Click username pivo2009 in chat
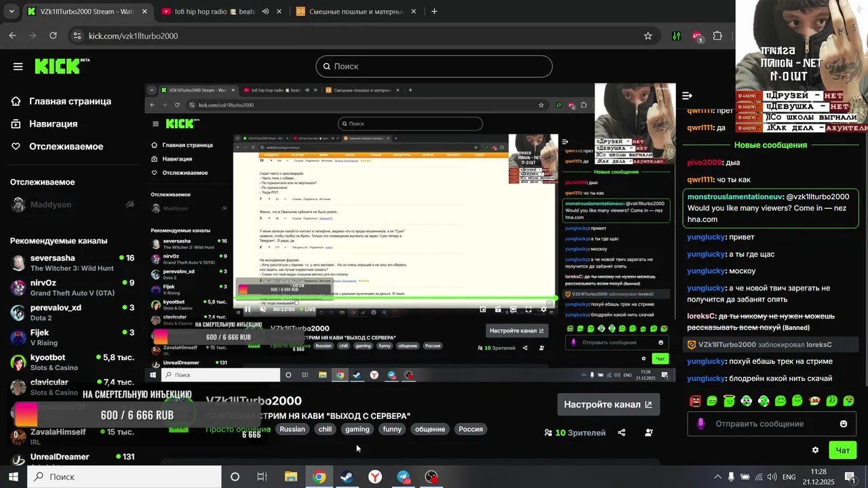868x488 pixels. [x=705, y=163]
